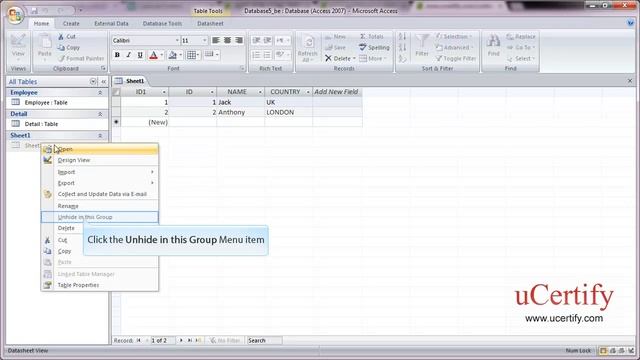Select the cell containing LONDON
Screen dimensions: 640x360
(x=289, y=112)
